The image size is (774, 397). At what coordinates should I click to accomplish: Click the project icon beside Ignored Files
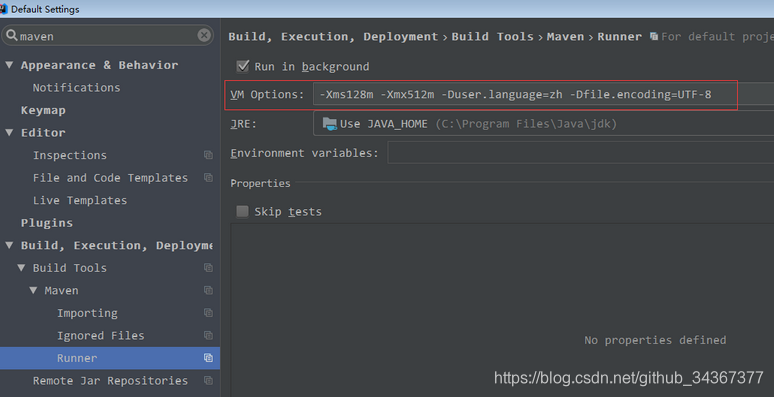tap(208, 335)
